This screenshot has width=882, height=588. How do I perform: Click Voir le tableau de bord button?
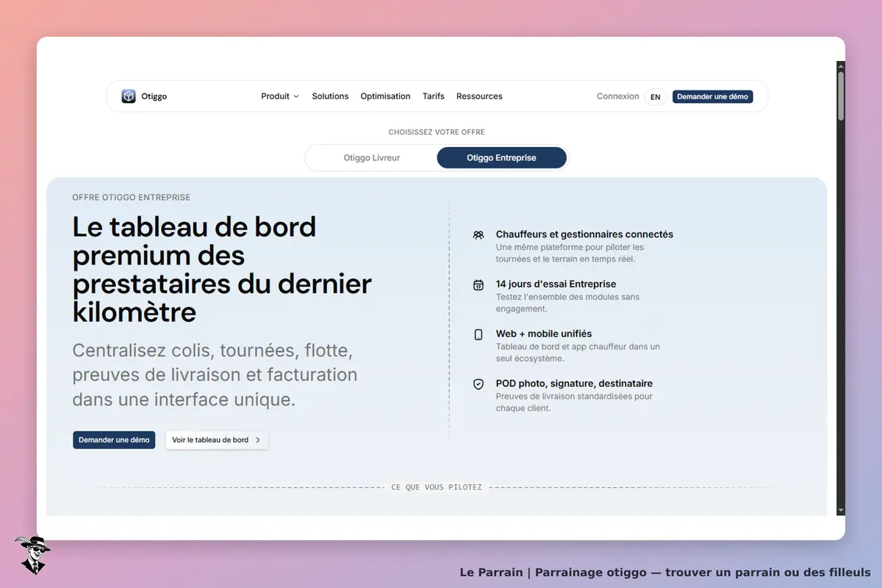(x=217, y=440)
